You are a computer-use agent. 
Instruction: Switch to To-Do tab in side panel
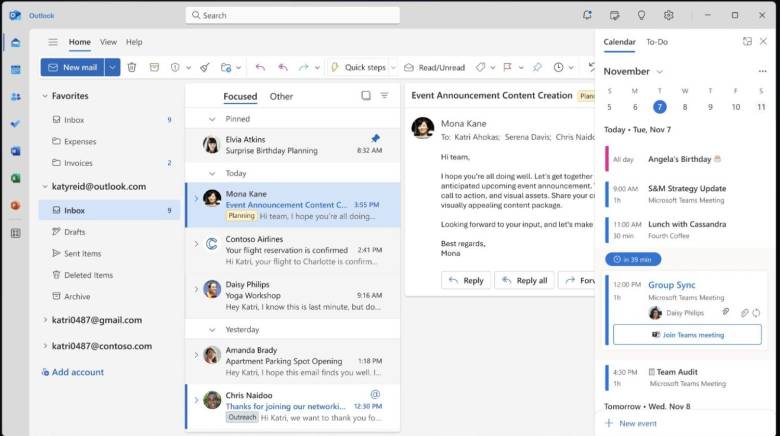pyautogui.click(x=657, y=42)
